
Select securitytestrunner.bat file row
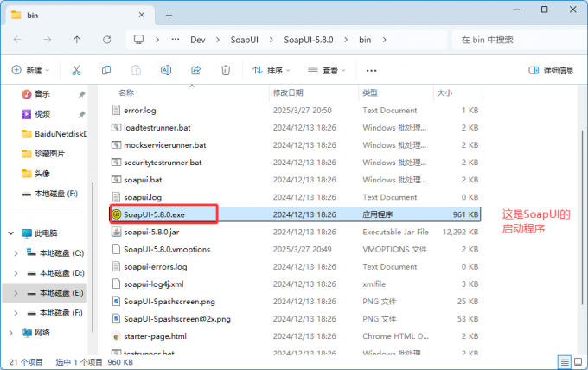tap(296, 163)
